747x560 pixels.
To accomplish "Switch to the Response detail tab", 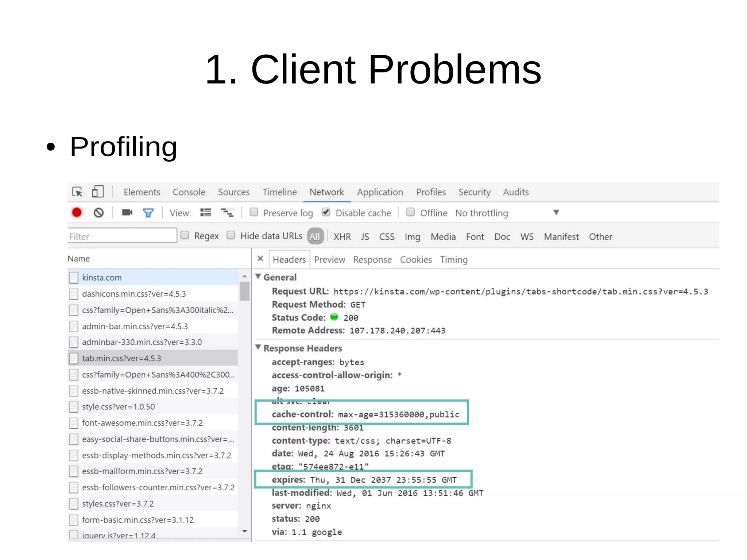I will coord(372,260).
